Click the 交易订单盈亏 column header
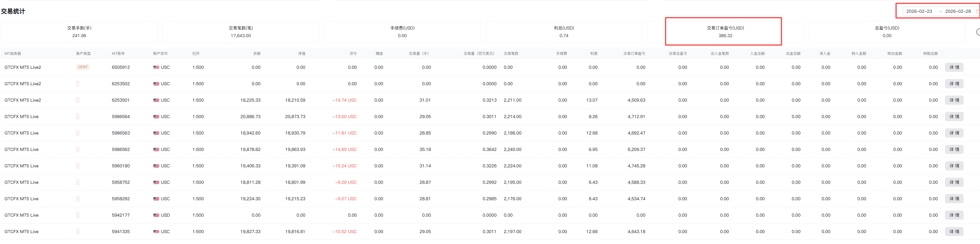The height and width of the screenshot is (244, 980). tap(634, 54)
